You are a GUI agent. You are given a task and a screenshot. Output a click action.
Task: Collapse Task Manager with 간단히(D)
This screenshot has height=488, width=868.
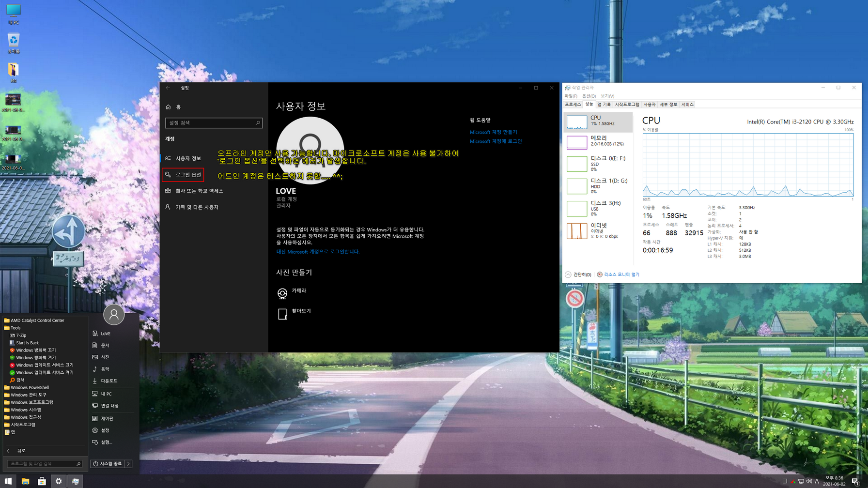tap(578, 274)
